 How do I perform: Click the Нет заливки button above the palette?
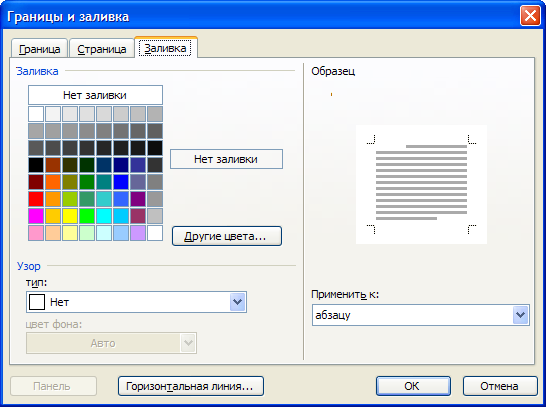tap(95, 95)
